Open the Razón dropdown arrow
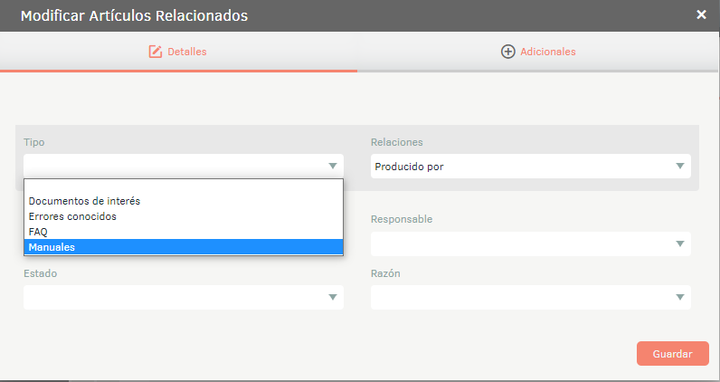This screenshot has width=720, height=382. 680,297
